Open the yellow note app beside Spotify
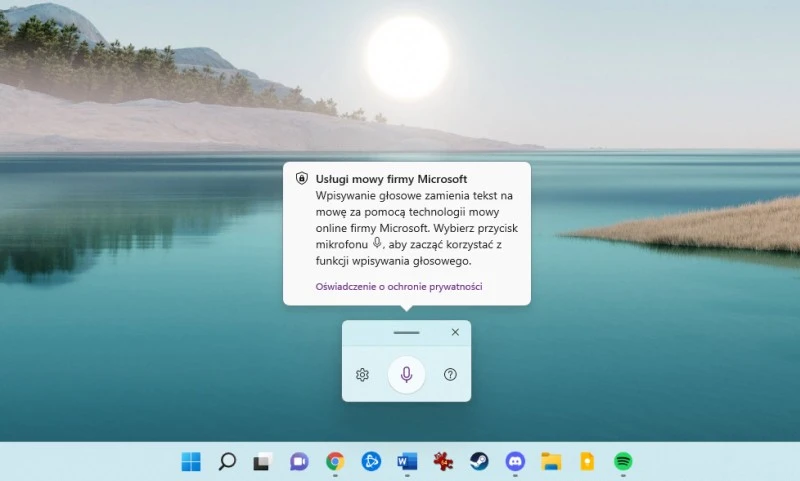 tap(587, 461)
